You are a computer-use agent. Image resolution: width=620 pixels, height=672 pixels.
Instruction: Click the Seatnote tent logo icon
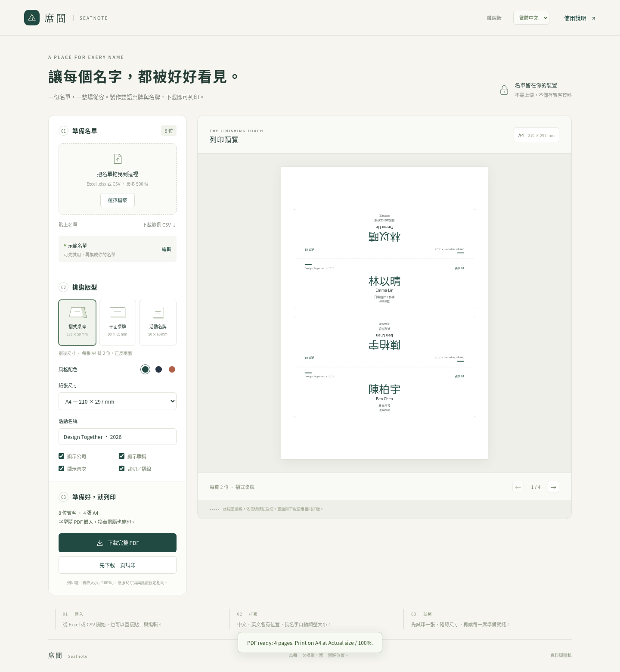(x=32, y=18)
